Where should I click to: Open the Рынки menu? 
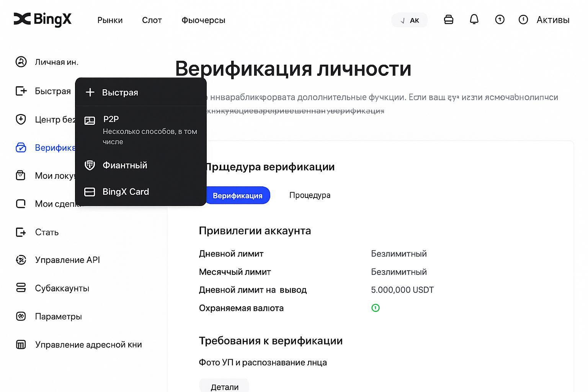110,20
